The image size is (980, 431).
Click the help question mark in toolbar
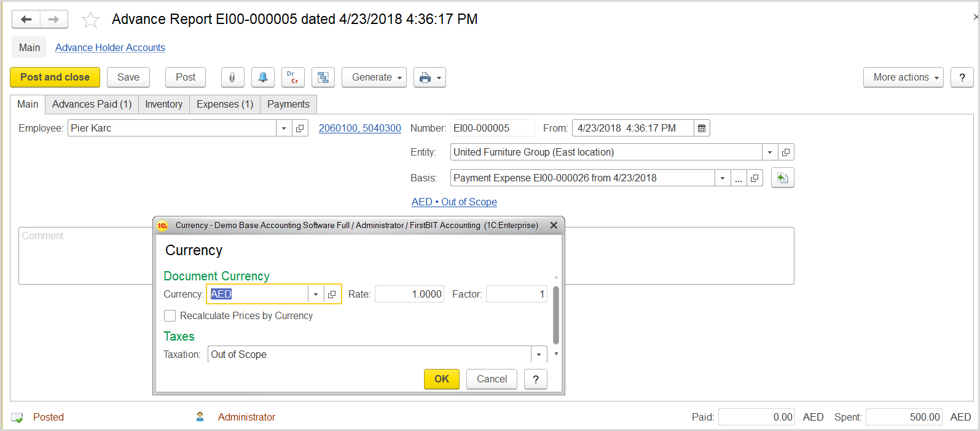coord(962,77)
